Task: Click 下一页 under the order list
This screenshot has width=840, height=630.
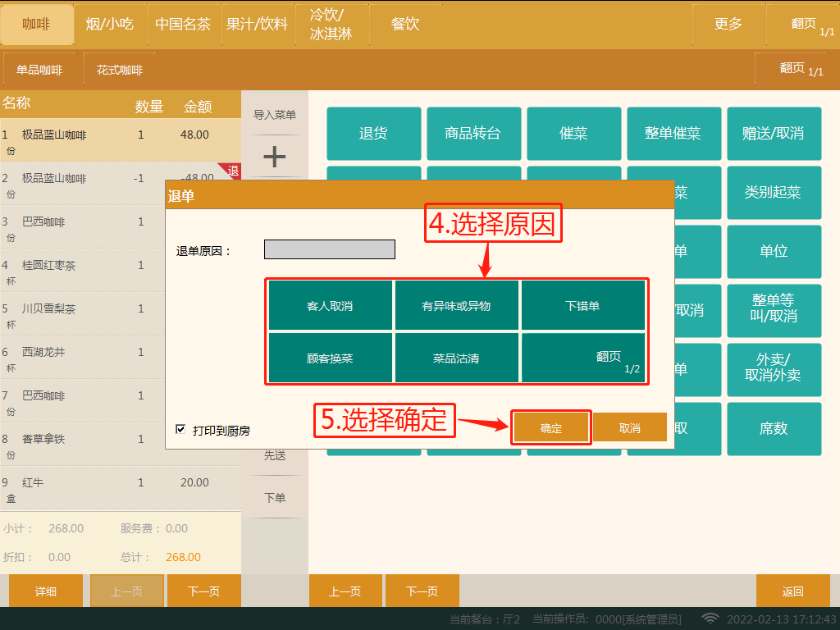Action: (x=204, y=591)
